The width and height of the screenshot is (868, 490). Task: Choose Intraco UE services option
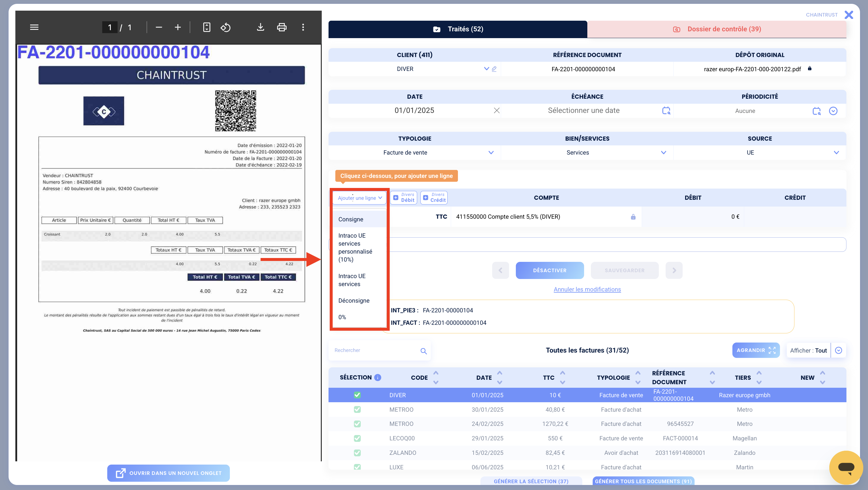(x=359, y=280)
